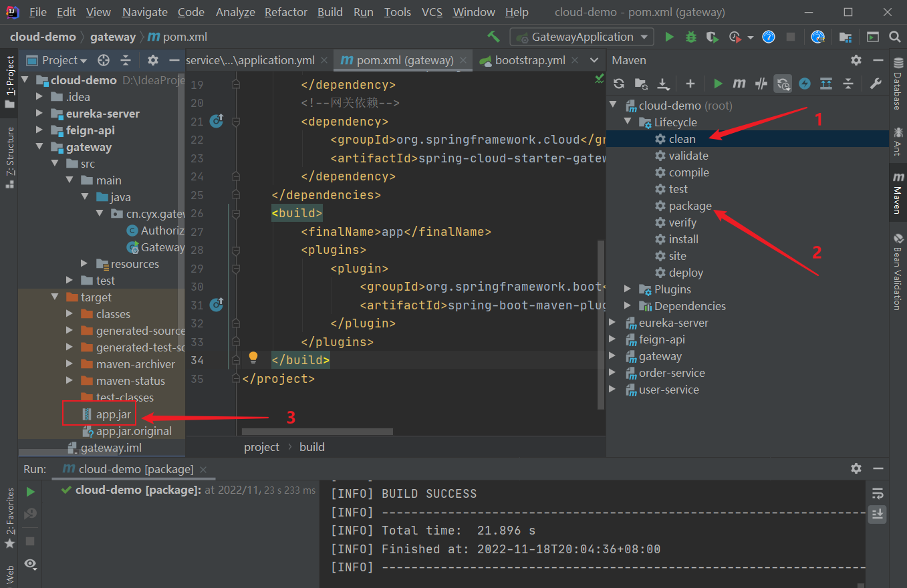Select the package lifecycle goal

pyautogui.click(x=690, y=206)
